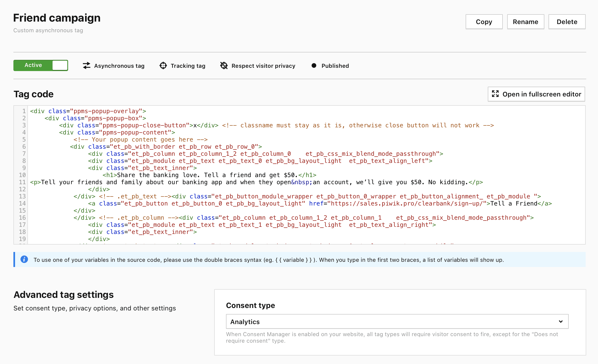598x364 pixels.
Task: Click the blue info icon
Action: pos(24,259)
